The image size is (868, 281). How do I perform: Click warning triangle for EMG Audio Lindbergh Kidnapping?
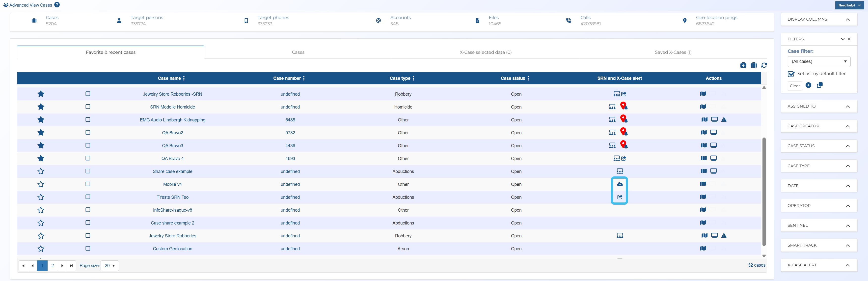(724, 120)
